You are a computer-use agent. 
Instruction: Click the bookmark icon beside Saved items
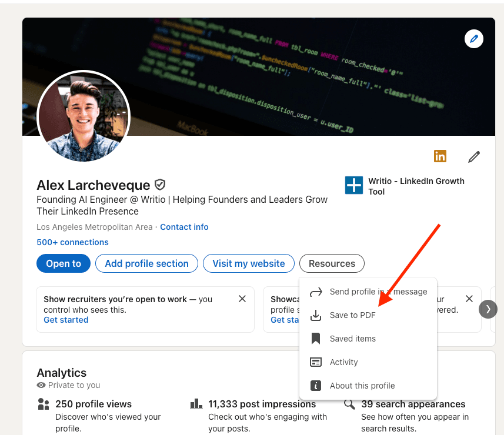tap(316, 339)
